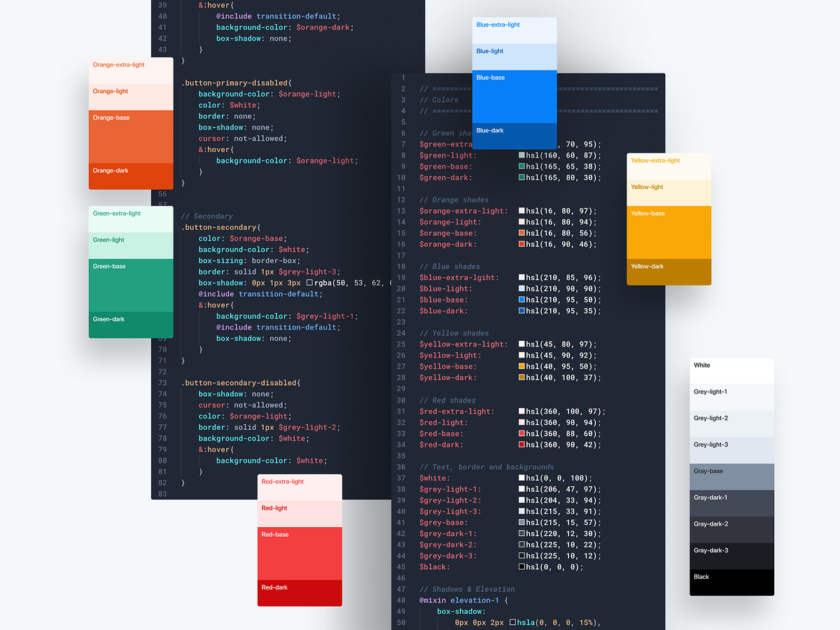Click the color preview square beside $green-base
840x630 pixels.
tap(521, 167)
